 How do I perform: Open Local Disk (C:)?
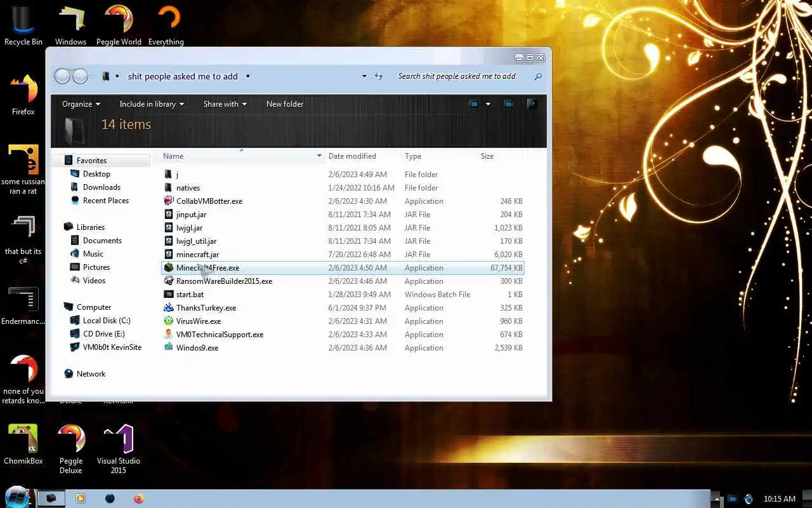click(107, 321)
